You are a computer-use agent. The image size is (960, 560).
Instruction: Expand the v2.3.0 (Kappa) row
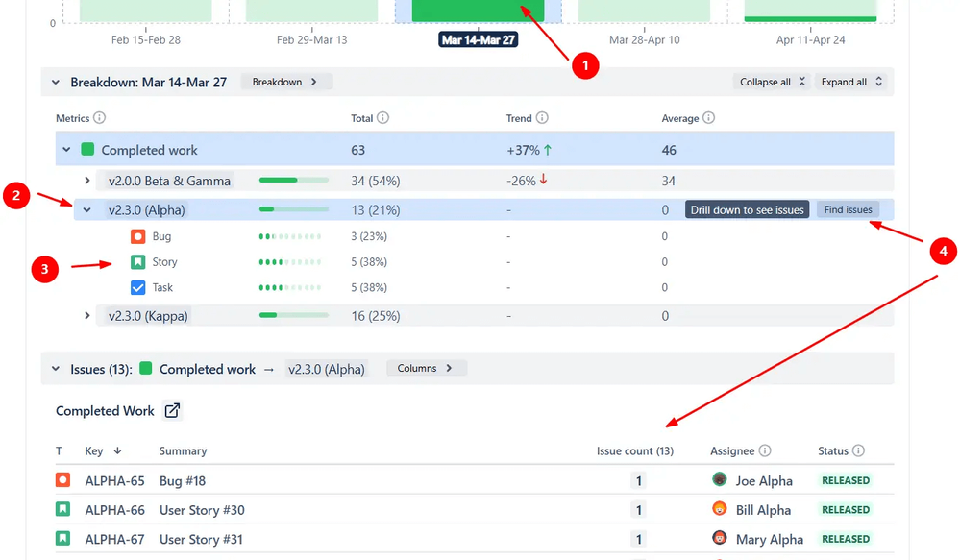[86, 316]
